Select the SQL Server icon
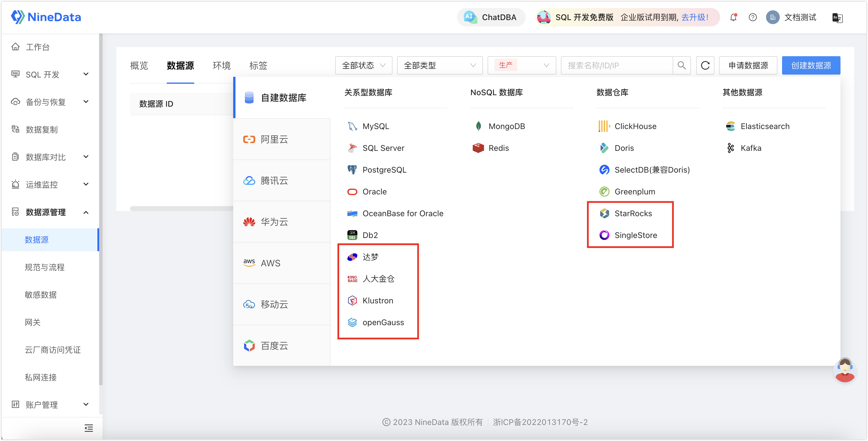The width and height of the screenshot is (868, 441). (352, 148)
